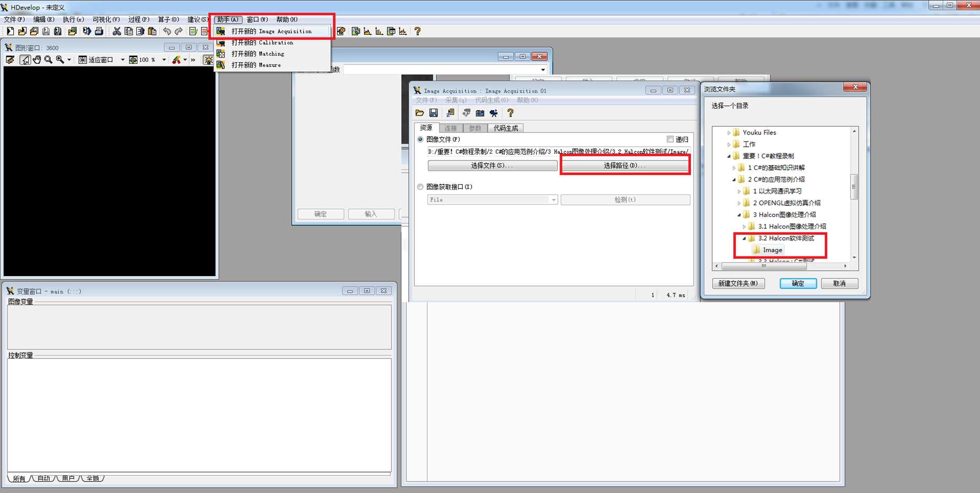
Task: Enable the 递归 checkbox
Action: (x=670, y=139)
